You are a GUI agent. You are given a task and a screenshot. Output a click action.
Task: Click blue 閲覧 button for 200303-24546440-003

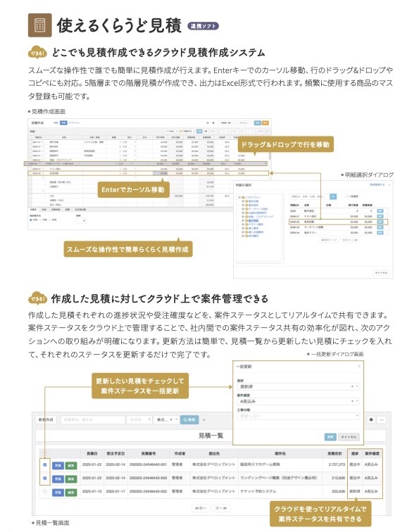click(58, 479)
